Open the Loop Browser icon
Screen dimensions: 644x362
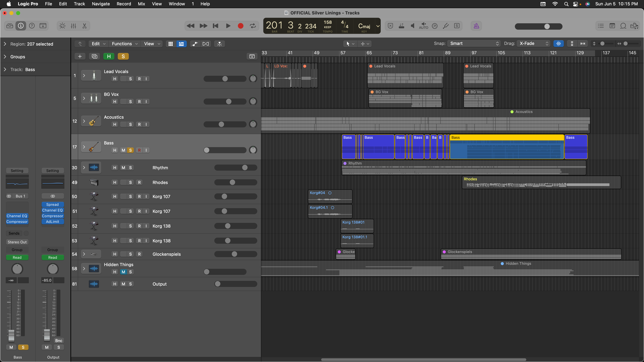(x=623, y=26)
